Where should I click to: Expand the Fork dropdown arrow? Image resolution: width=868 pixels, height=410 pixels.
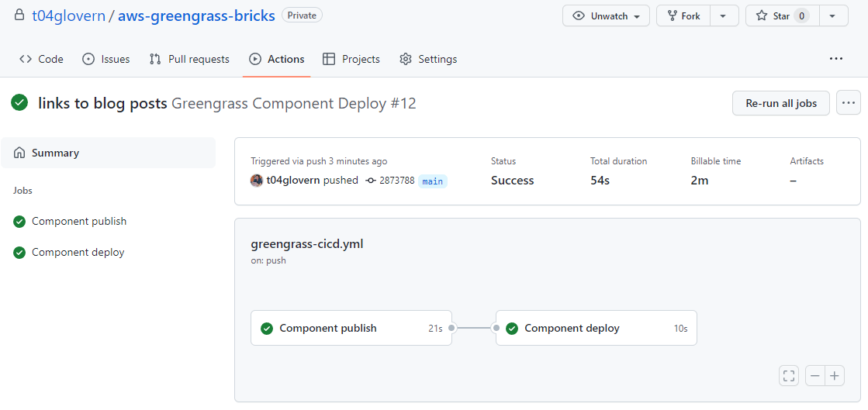723,16
